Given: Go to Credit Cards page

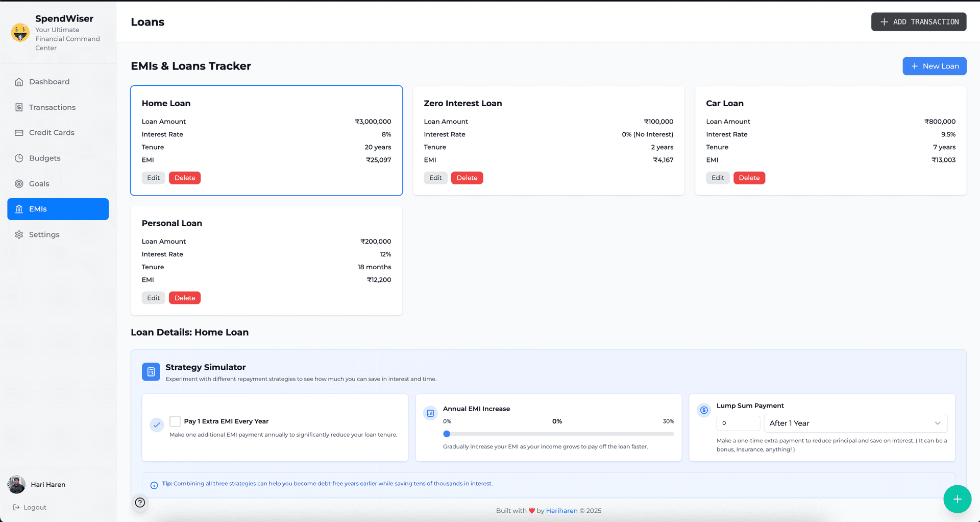Looking at the screenshot, I should (x=52, y=133).
